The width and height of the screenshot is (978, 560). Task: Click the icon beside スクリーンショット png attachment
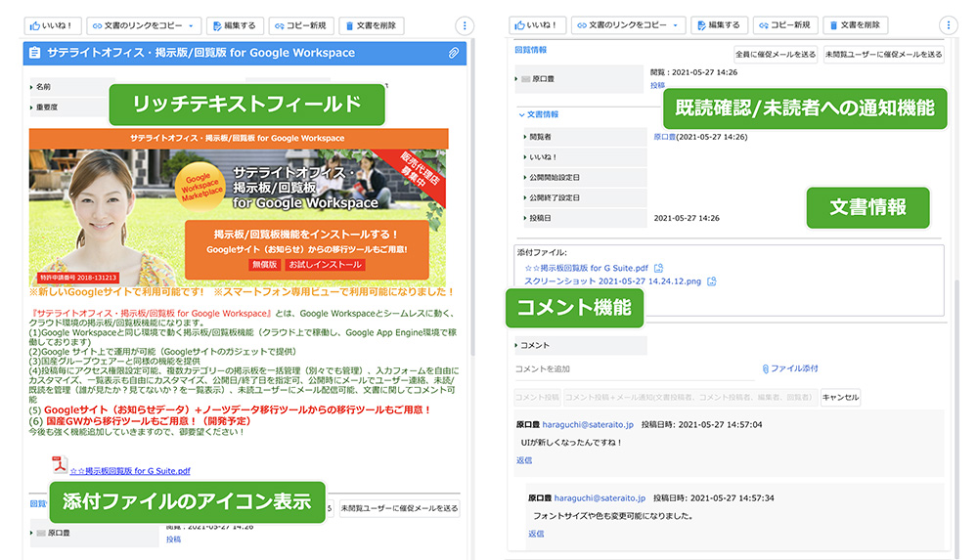(x=711, y=281)
